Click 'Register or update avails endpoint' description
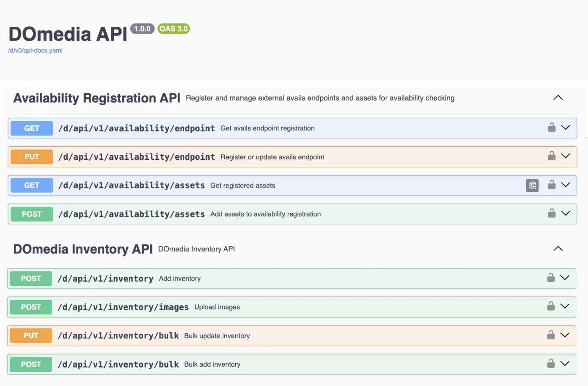588x386 pixels. 272,157
